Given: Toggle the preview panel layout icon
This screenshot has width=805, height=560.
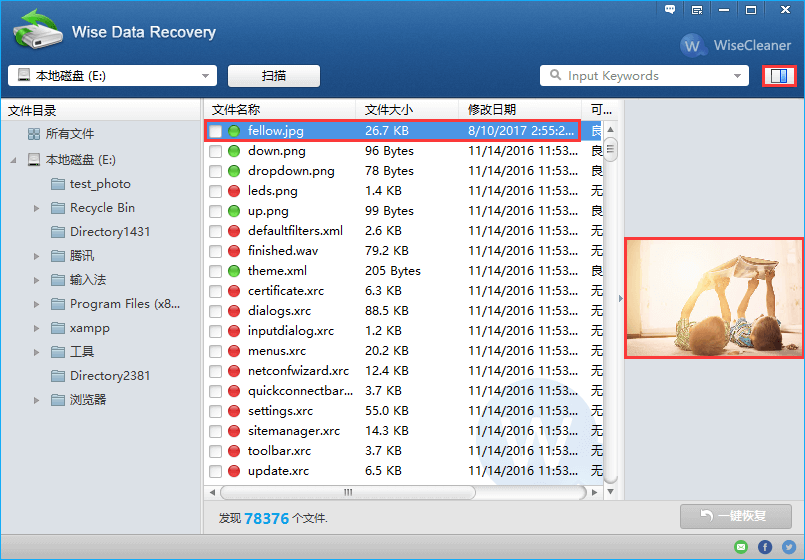Looking at the screenshot, I should 779,76.
